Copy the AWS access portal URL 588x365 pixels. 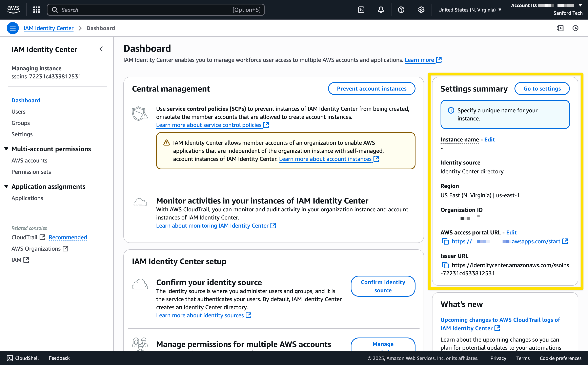click(445, 241)
